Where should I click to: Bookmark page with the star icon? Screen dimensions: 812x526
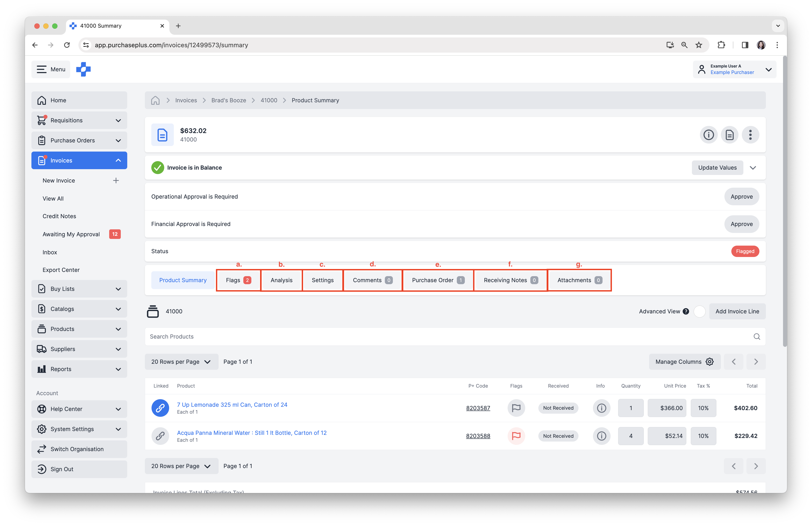tap(699, 45)
